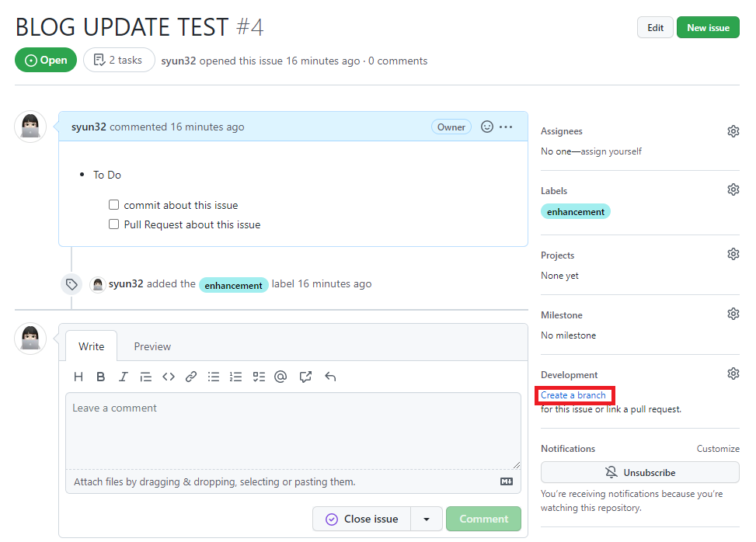Open the Milestone gear settings
Screen dimensions: 756x542
tap(733, 314)
